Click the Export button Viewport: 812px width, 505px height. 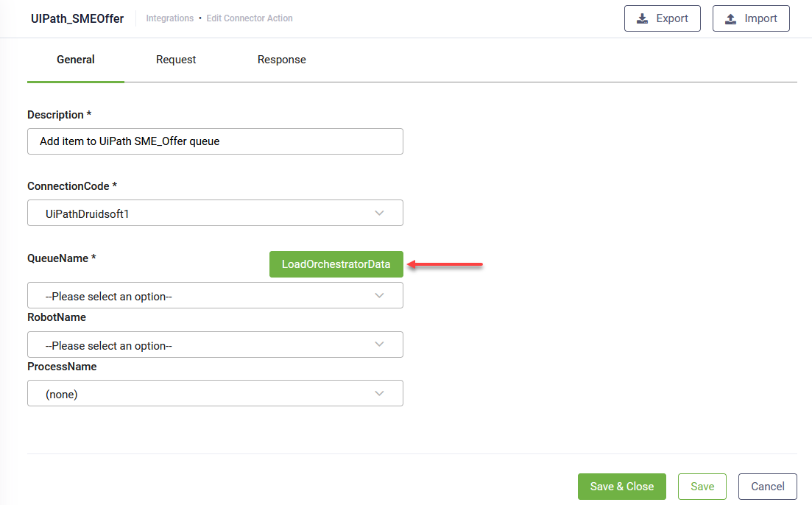click(x=662, y=18)
